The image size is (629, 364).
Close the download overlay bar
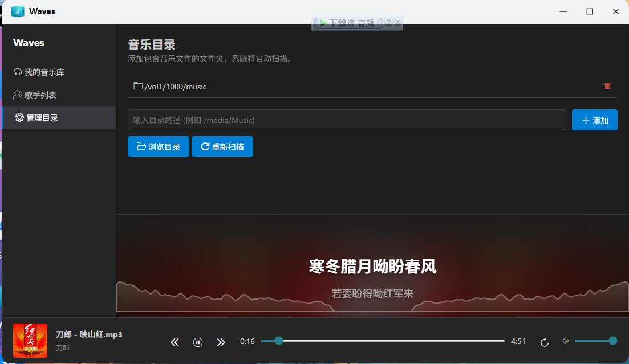397,22
